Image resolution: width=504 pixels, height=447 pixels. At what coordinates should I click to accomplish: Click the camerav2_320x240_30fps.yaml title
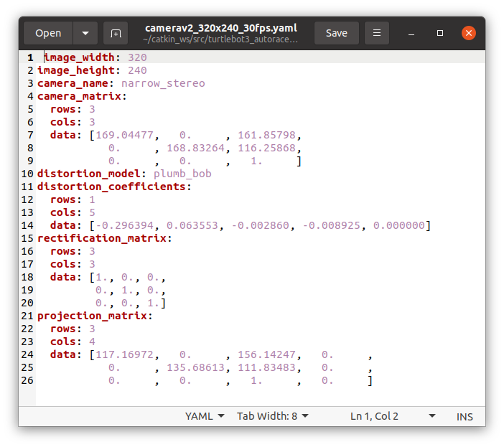point(220,28)
